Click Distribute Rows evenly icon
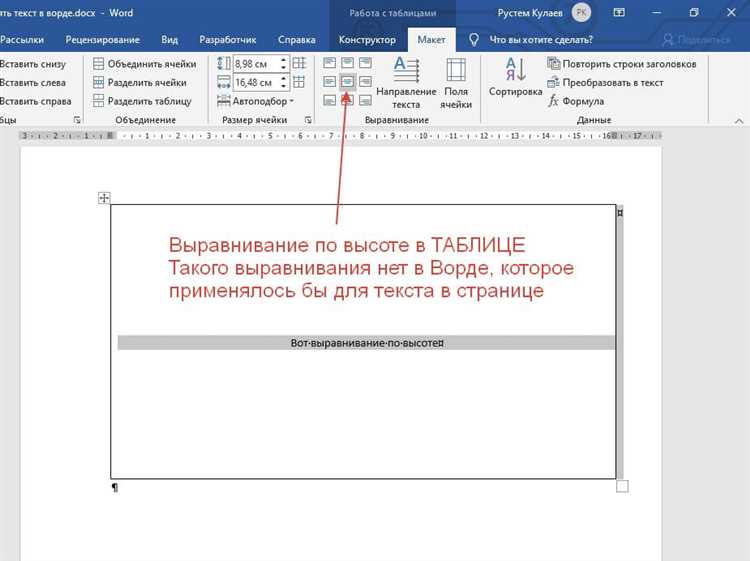Viewport: 750px width, 561px height. (299, 63)
